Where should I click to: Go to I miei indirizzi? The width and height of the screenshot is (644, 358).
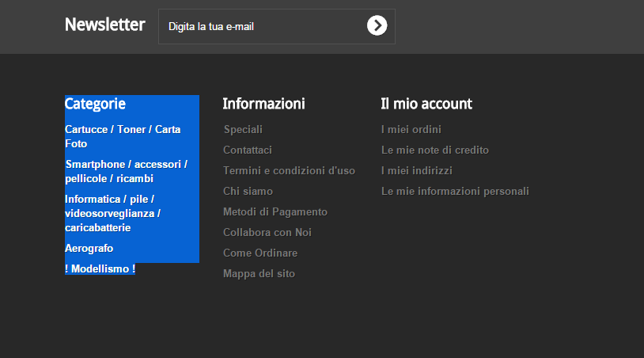pyautogui.click(x=415, y=170)
